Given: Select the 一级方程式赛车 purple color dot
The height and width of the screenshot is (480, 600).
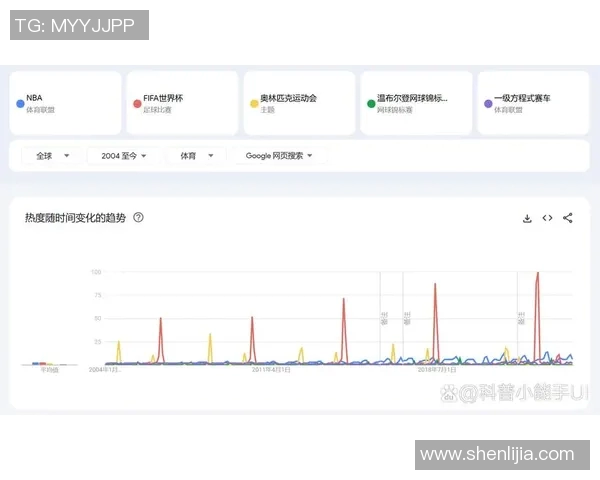Looking at the screenshot, I should [x=488, y=104].
